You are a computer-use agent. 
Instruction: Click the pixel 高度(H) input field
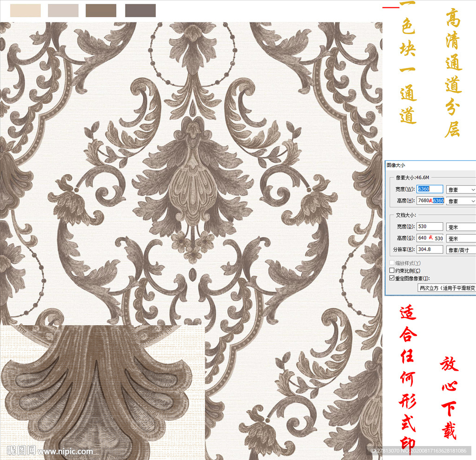430,200
